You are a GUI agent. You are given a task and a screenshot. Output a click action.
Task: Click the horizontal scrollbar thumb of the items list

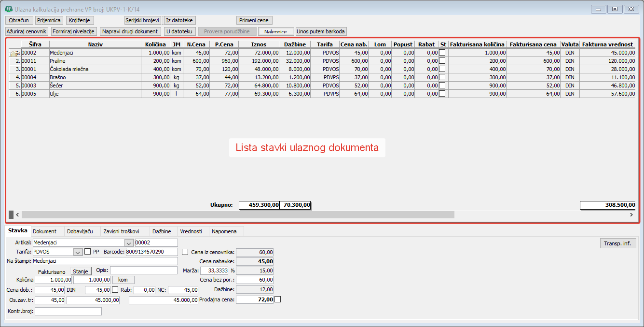pos(237,214)
